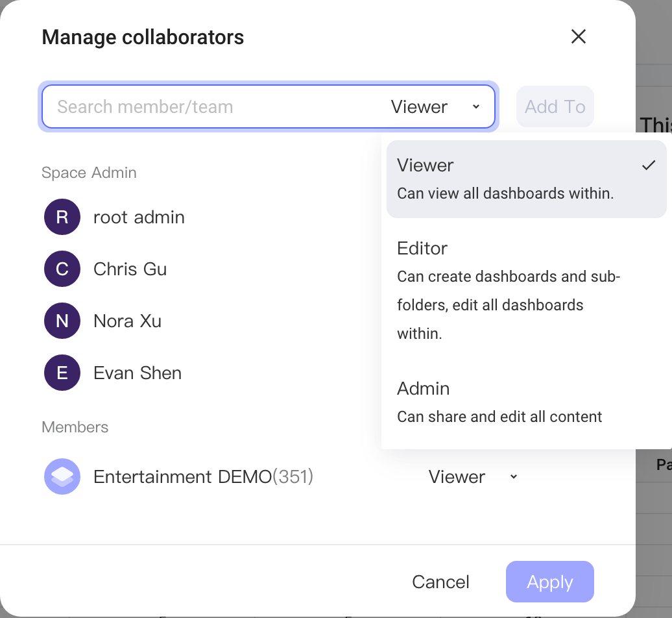Click the Members section label

(75, 427)
